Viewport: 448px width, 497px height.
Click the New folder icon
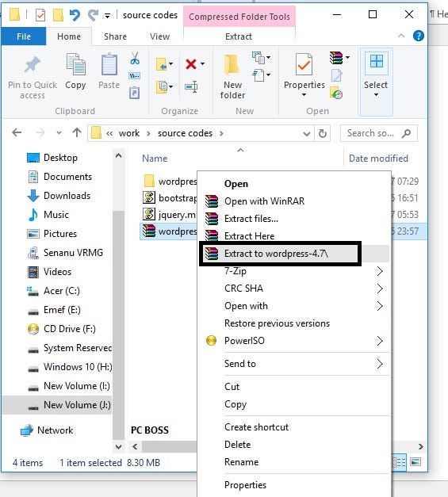(232, 65)
